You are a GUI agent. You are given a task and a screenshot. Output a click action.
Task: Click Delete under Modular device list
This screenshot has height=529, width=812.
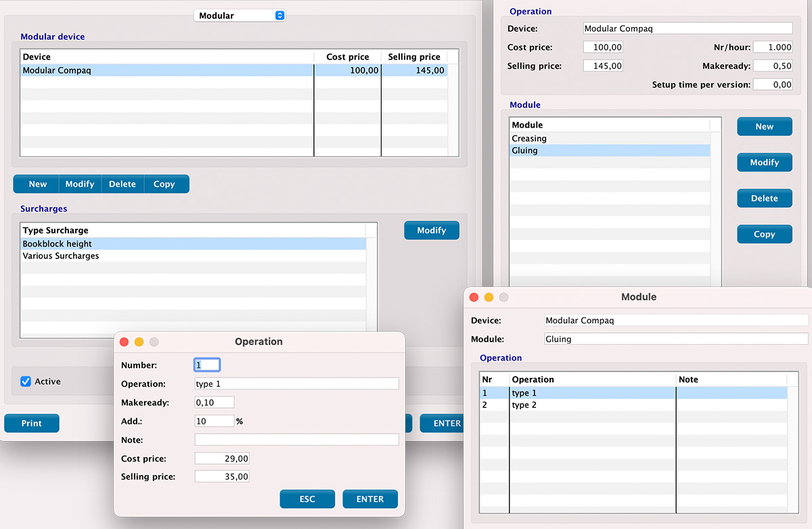(x=122, y=184)
